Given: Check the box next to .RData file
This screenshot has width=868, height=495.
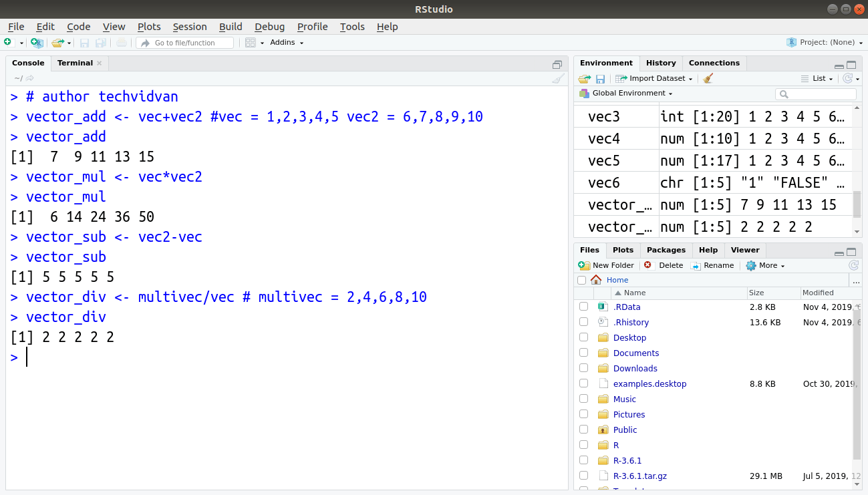Looking at the screenshot, I should pos(583,307).
